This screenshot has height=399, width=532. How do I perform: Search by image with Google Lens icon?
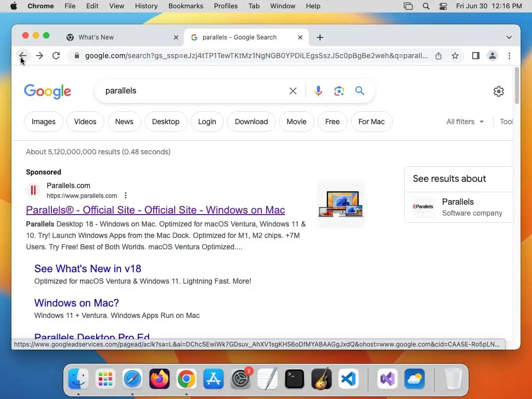click(x=339, y=91)
